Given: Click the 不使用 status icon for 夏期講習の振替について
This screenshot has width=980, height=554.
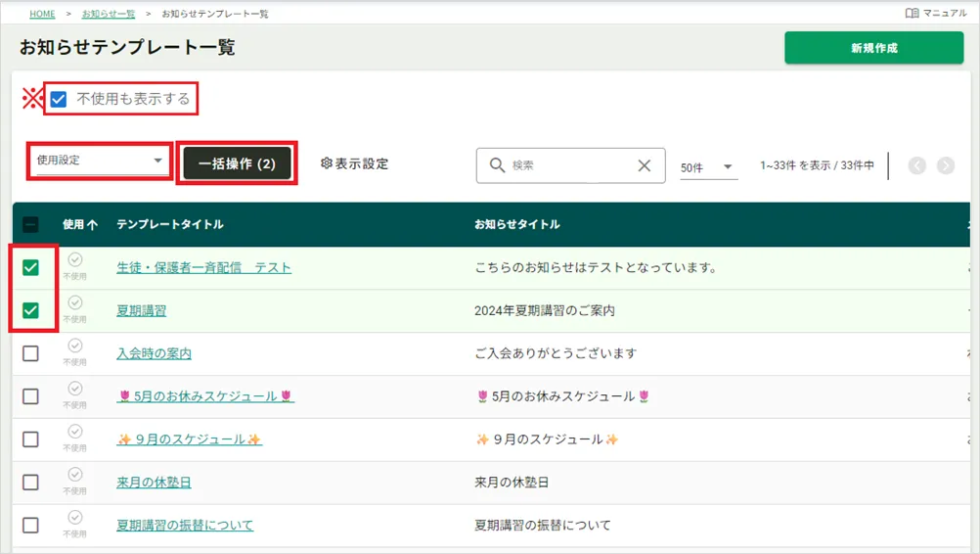Looking at the screenshot, I should [x=75, y=518].
